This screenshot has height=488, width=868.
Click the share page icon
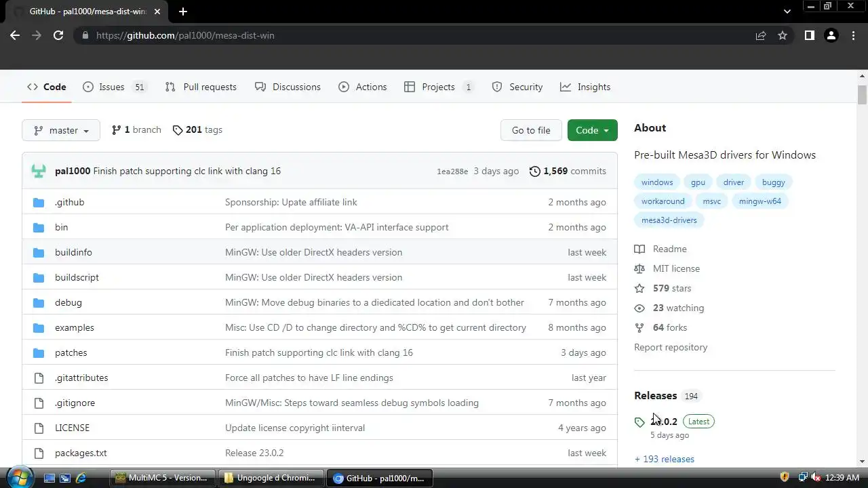tap(761, 35)
